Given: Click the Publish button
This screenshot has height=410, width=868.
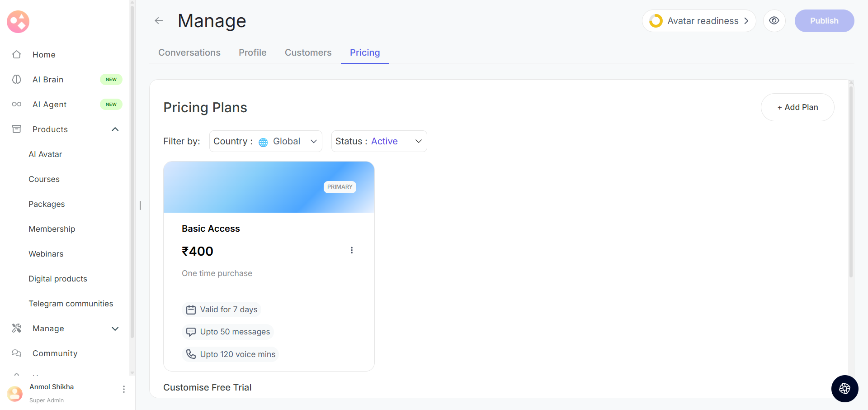Looking at the screenshot, I should point(824,21).
